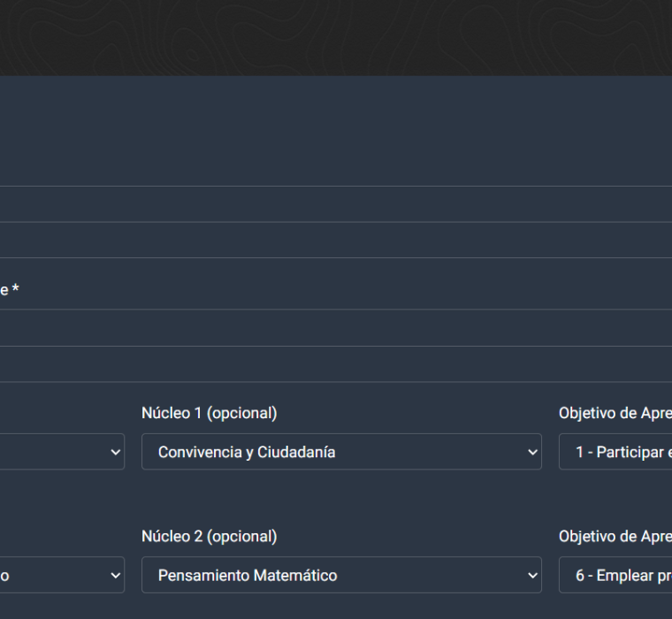672x619 pixels.
Task: Click the "Núcleo 2 (opcional)" label
Action: [x=209, y=537]
